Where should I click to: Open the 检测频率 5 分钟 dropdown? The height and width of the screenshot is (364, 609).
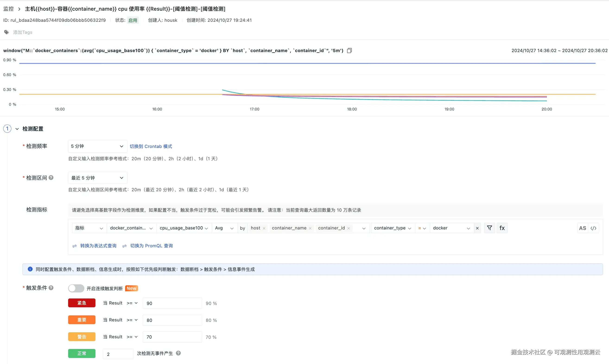(98, 146)
